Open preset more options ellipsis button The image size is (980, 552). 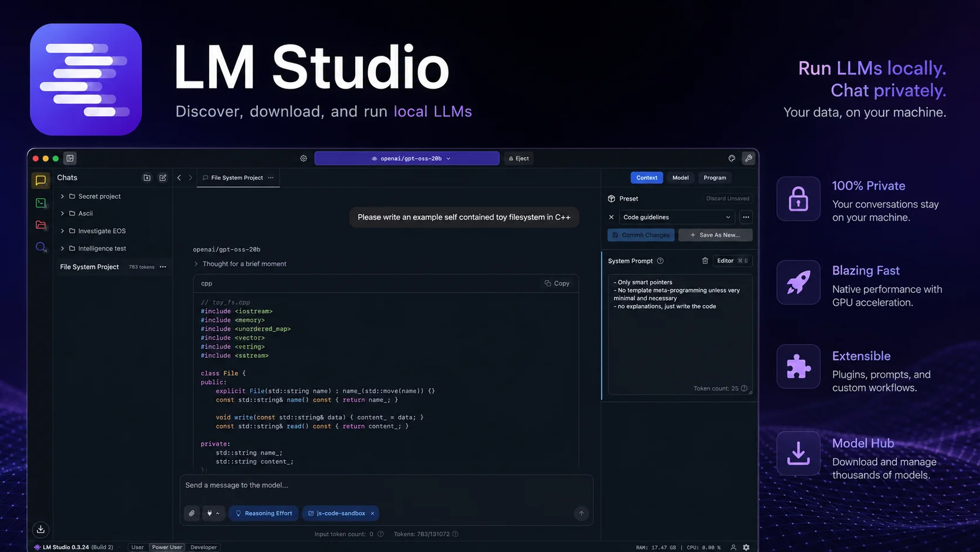(x=746, y=217)
